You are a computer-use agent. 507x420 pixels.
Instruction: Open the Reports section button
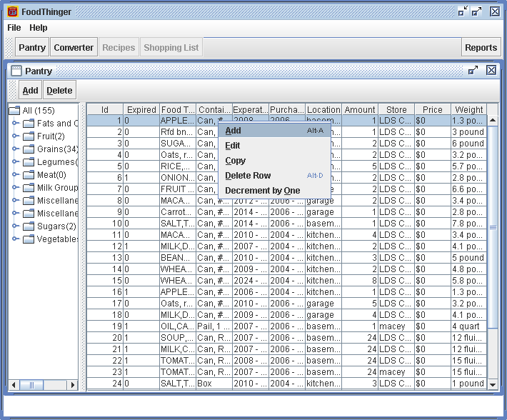(481, 48)
